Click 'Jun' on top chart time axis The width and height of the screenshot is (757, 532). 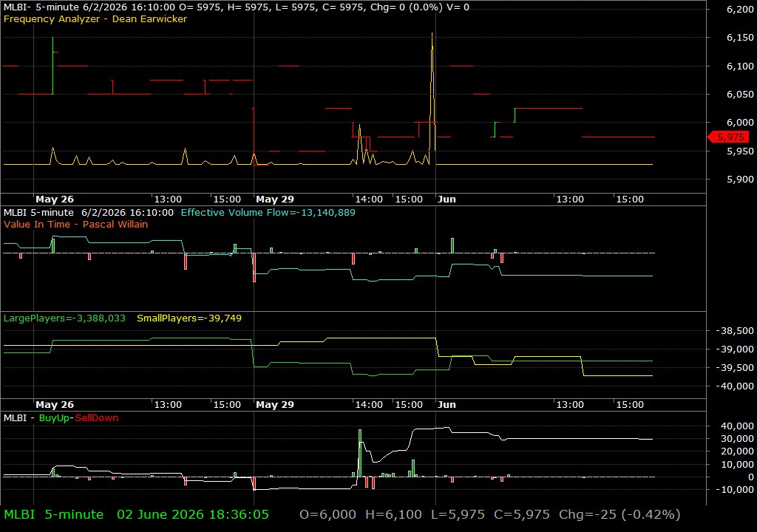[x=447, y=199]
